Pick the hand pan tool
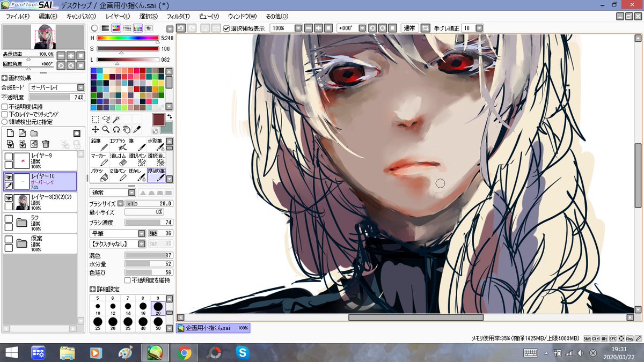The width and height of the screenshot is (644, 362). [126, 129]
